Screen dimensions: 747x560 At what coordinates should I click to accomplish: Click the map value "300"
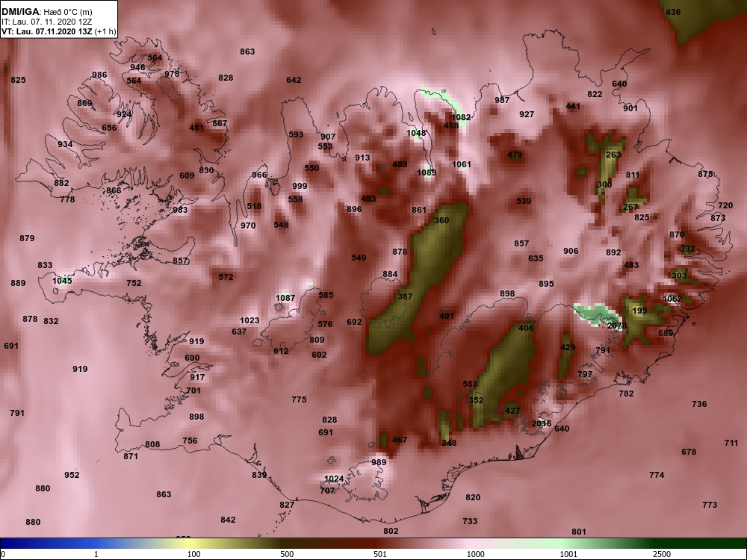pos(604,184)
